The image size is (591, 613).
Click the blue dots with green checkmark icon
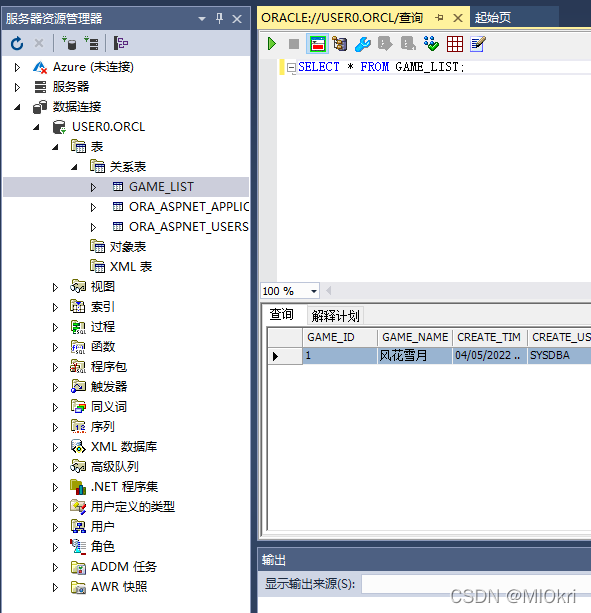[x=431, y=44]
